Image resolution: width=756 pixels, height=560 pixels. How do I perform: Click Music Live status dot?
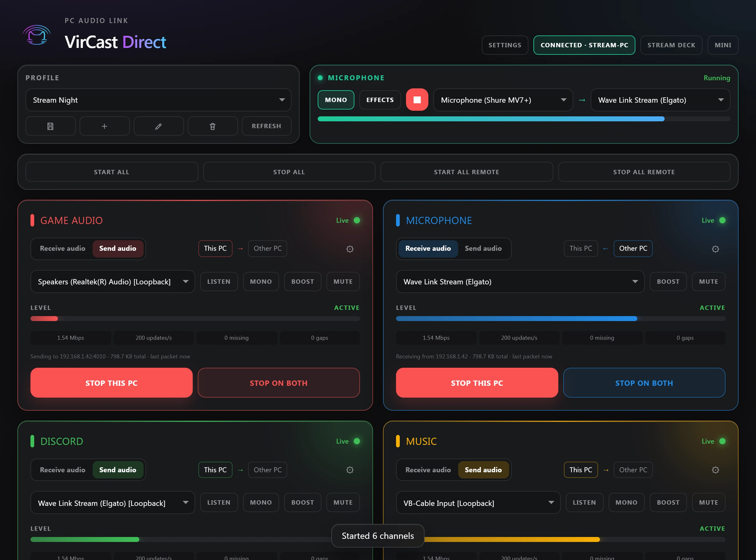point(722,441)
